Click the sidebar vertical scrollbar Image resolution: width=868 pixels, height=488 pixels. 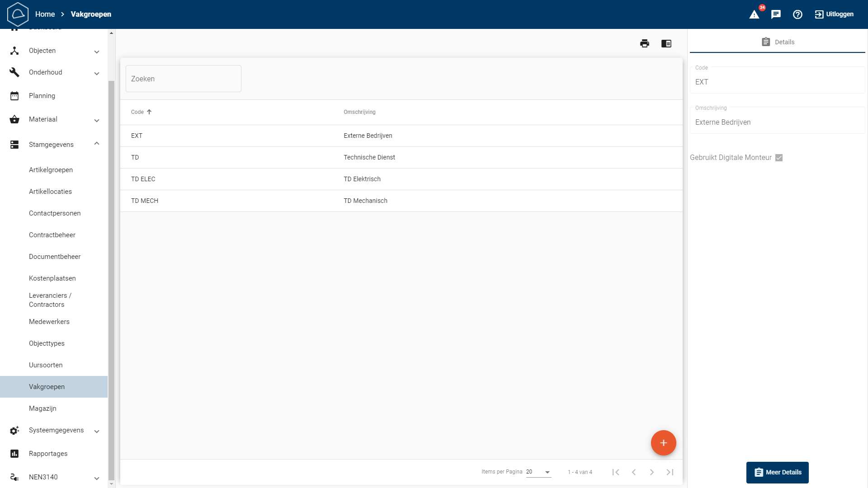pyautogui.click(x=111, y=280)
